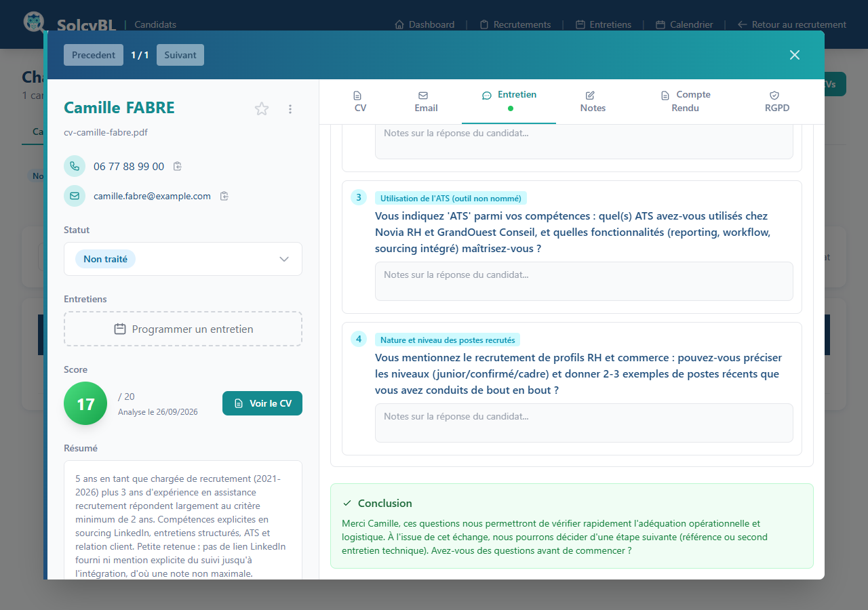Show the RGPD tab
The image size is (868, 610).
[776, 102]
